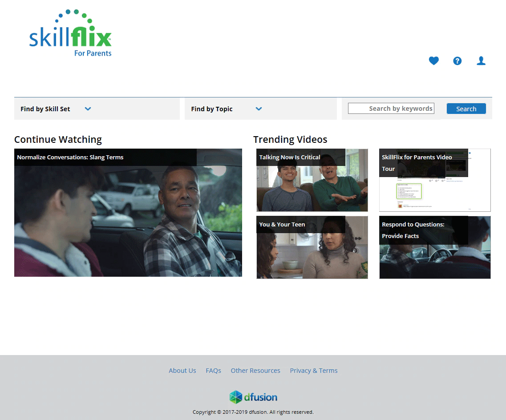Visit the Other Resources link
The width and height of the screenshot is (506, 420).
point(255,371)
